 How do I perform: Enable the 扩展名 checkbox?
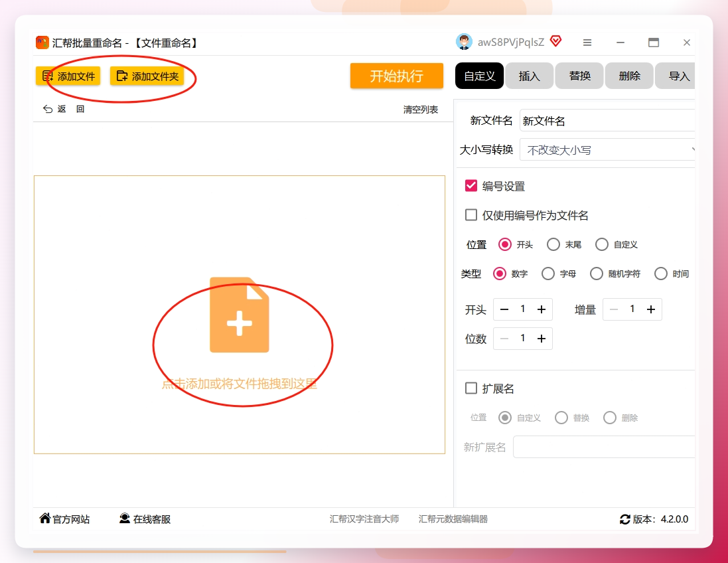471,388
